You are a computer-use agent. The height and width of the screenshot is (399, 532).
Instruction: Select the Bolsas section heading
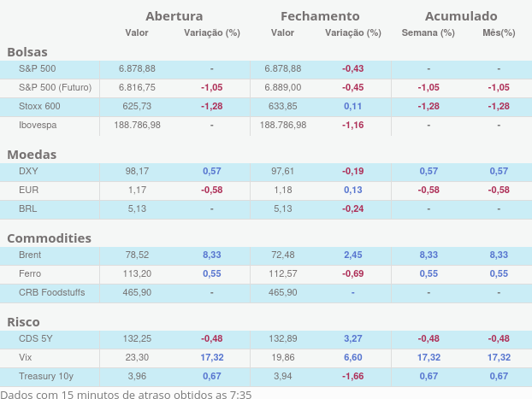[27, 51]
